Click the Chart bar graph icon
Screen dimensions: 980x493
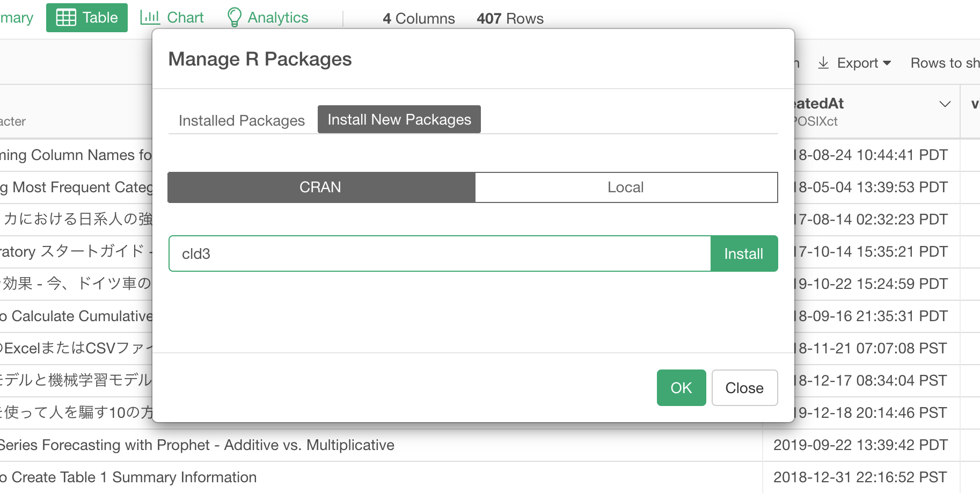click(150, 18)
